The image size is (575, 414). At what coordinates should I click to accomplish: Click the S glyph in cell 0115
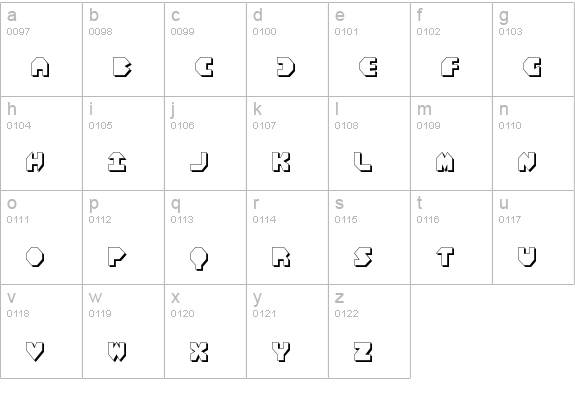click(x=363, y=257)
